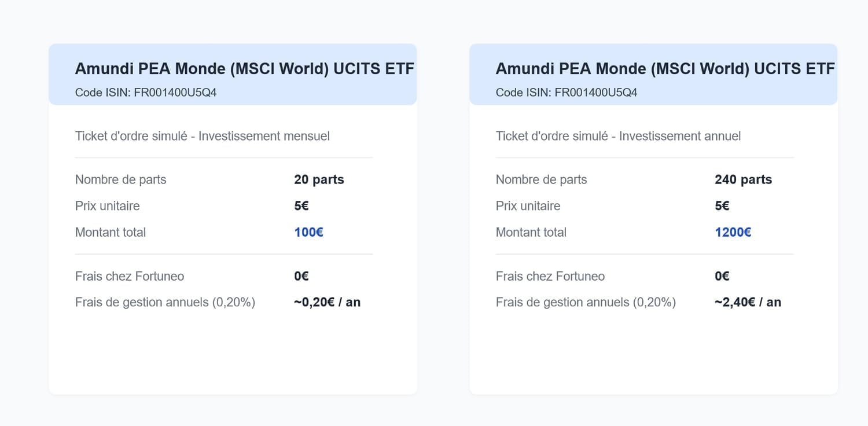Click 'Montant total' label in annual card
Viewport: 868px width, 426px height.
pos(531,232)
